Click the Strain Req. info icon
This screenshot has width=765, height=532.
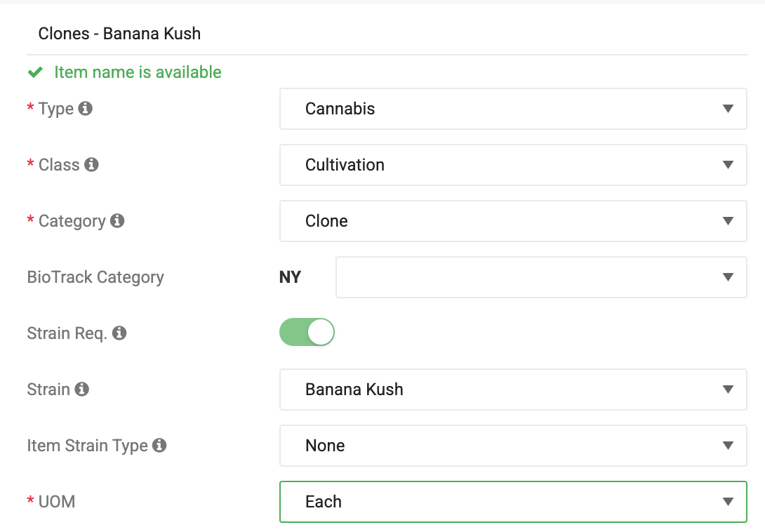(119, 333)
